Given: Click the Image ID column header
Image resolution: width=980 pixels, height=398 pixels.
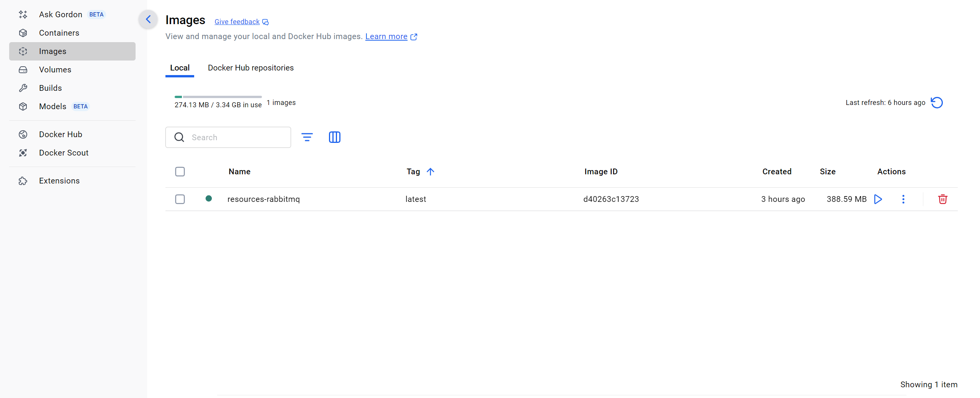Looking at the screenshot, I should click(x=601, y=172).
